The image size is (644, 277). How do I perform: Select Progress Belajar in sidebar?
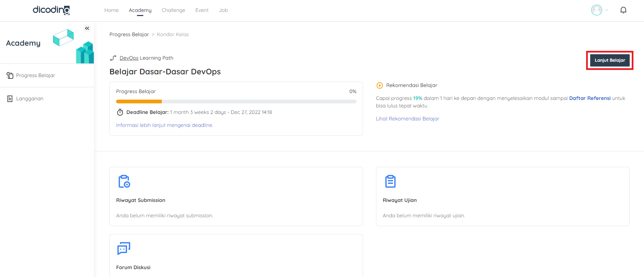pos(35,75)
